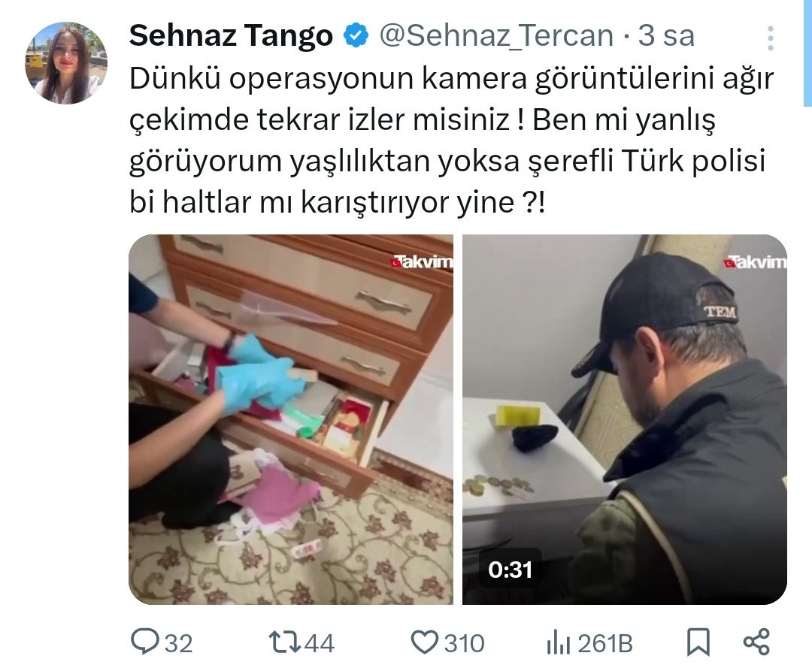Click the 3 sa timestamp
The height and width of the screenshot is (671, 812).
(666, 36)
